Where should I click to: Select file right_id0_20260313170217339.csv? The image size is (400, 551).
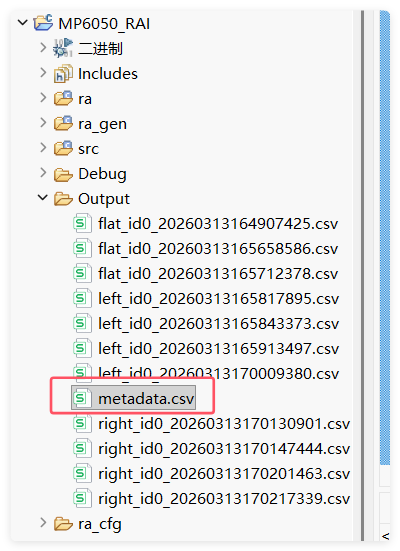click(x=224, y=499)
